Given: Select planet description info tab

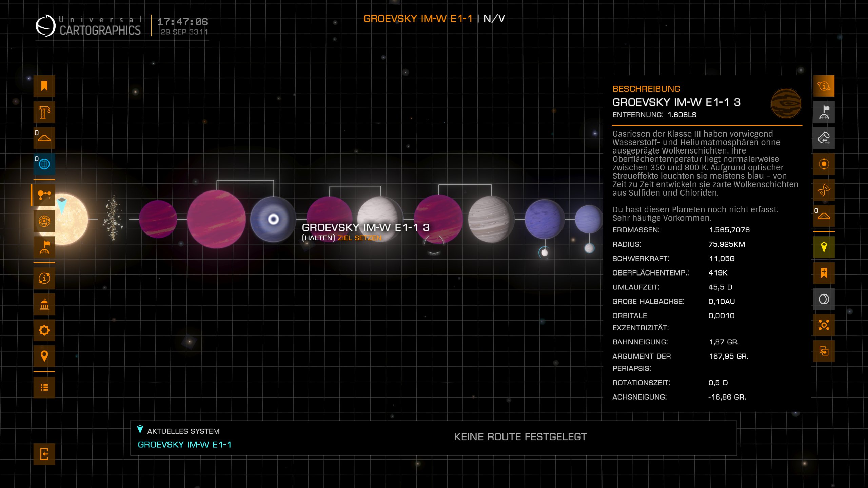Looking at the screenshot, I should pyautogui.click(x=824, y=86).
